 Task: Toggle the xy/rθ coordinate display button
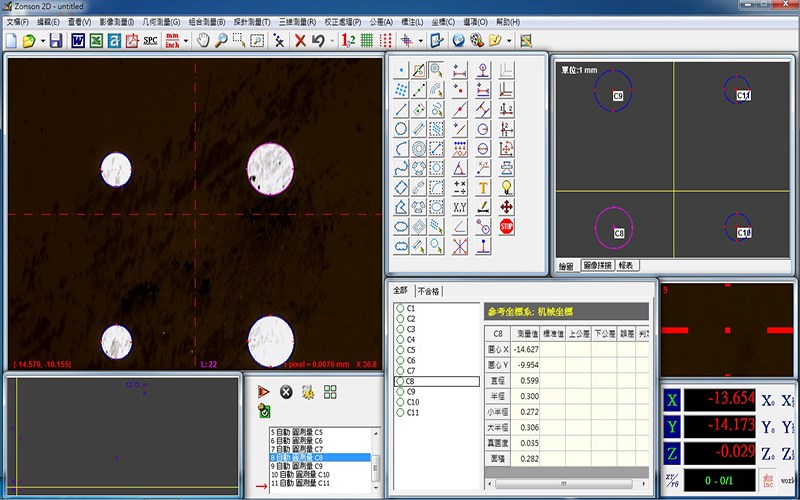point(672,480)
